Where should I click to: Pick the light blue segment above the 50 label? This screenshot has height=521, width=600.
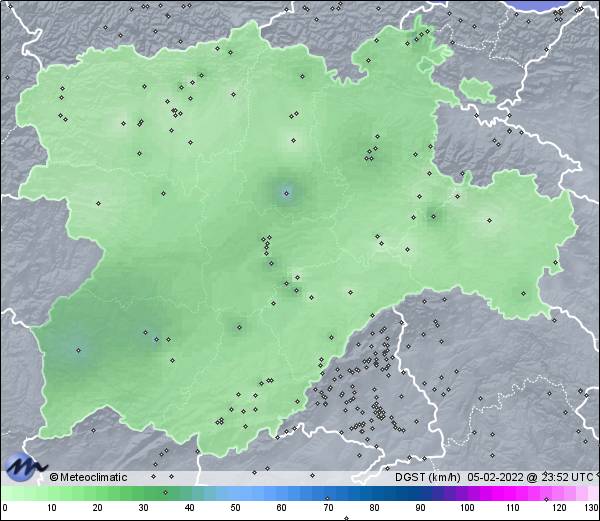pyautogui.click(x=235, y=493)
